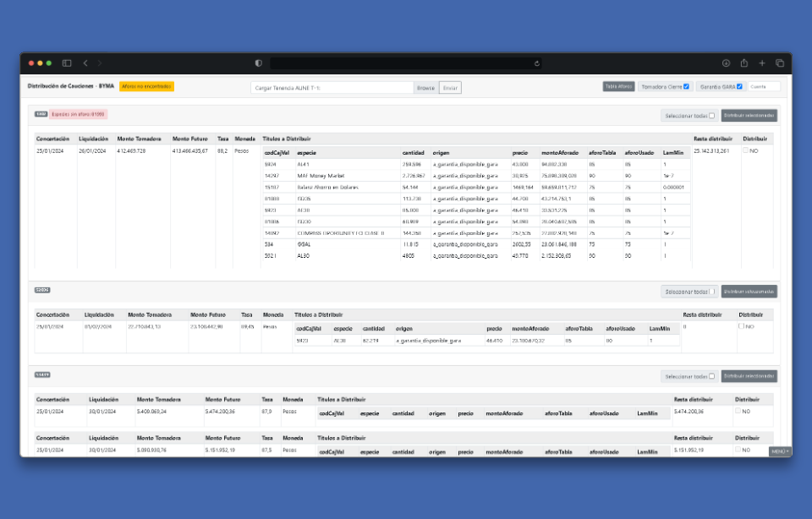Screen dimensions: 812x519
Task: Click the first Distribuir seleccionadas button
Action: click(x=749, y=116)
